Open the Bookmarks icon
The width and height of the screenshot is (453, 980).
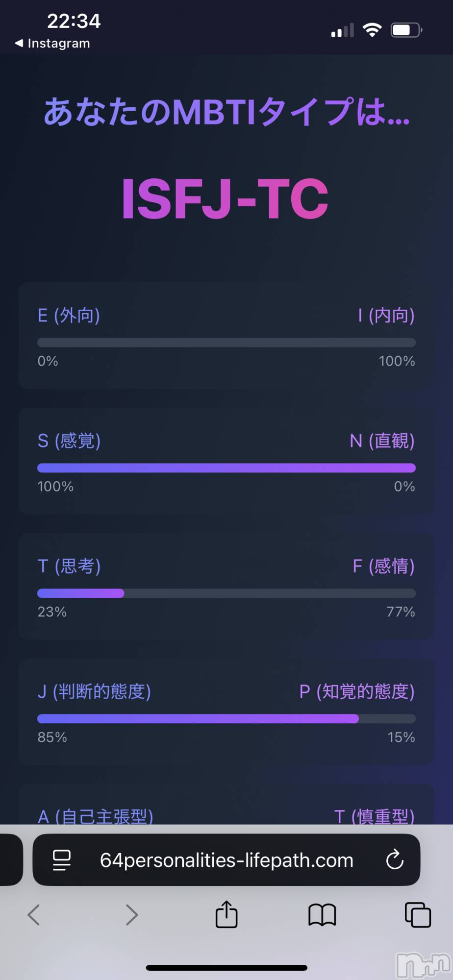pos(321,914)
